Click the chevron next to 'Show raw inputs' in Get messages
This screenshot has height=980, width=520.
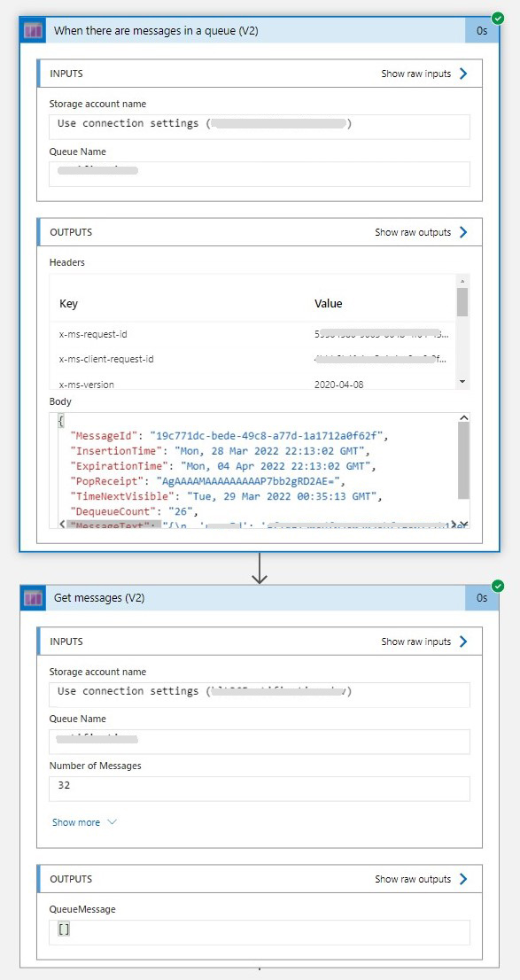[463, 642]
